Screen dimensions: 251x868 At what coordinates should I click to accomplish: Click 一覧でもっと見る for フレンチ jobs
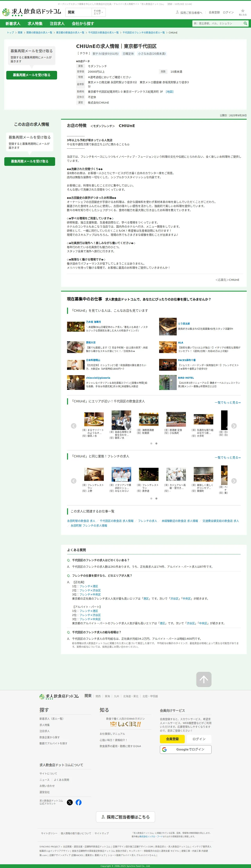(x=228, y=458)
